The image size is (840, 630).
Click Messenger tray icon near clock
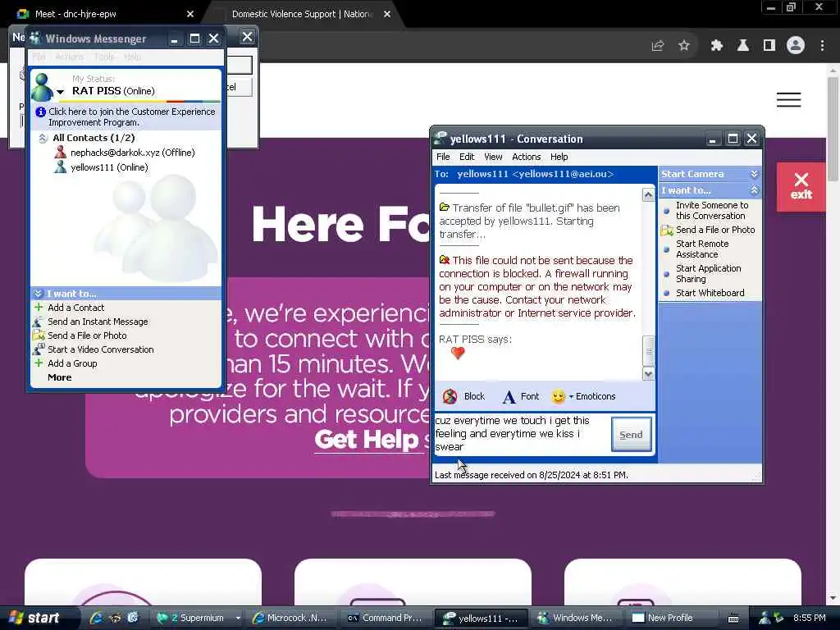765,618
